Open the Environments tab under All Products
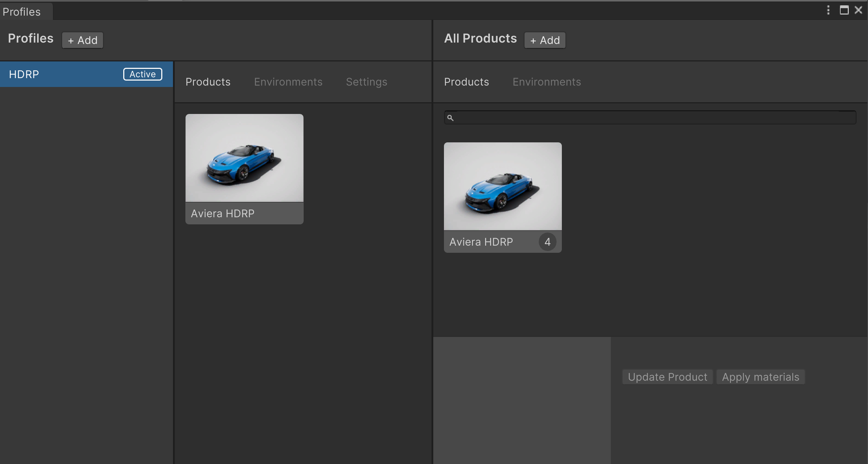Image resolution: width=868 pixels, height=464 pixels. click(547, 82)
